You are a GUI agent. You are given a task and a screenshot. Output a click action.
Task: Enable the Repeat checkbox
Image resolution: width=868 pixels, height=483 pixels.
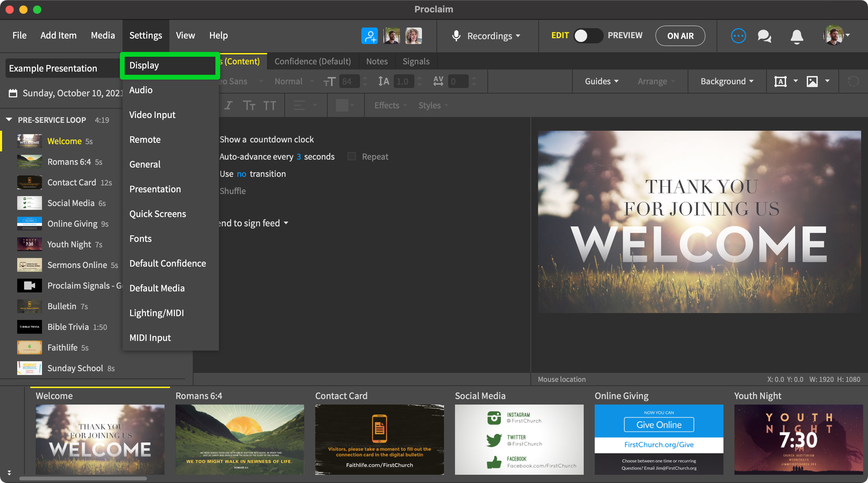[351, 157]
